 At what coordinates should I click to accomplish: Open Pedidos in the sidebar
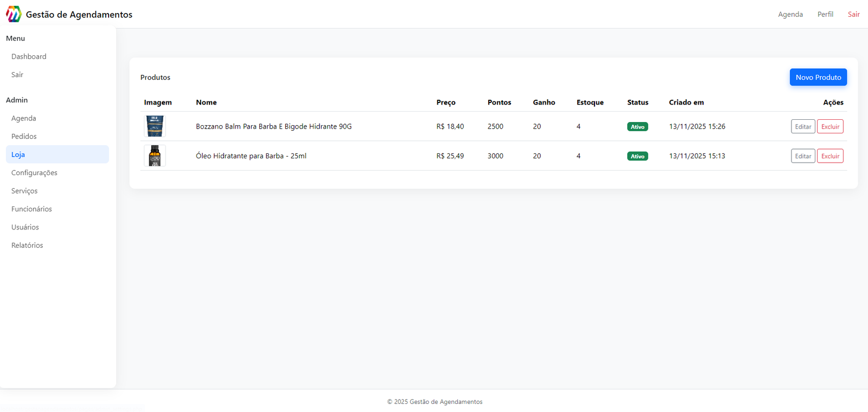coord(24,137)
